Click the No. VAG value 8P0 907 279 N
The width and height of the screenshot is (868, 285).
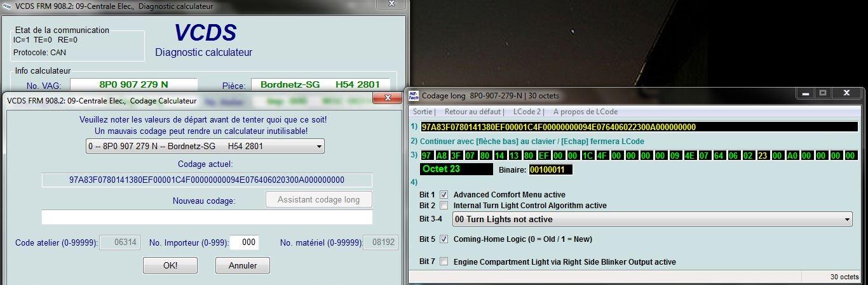point(133,84)
